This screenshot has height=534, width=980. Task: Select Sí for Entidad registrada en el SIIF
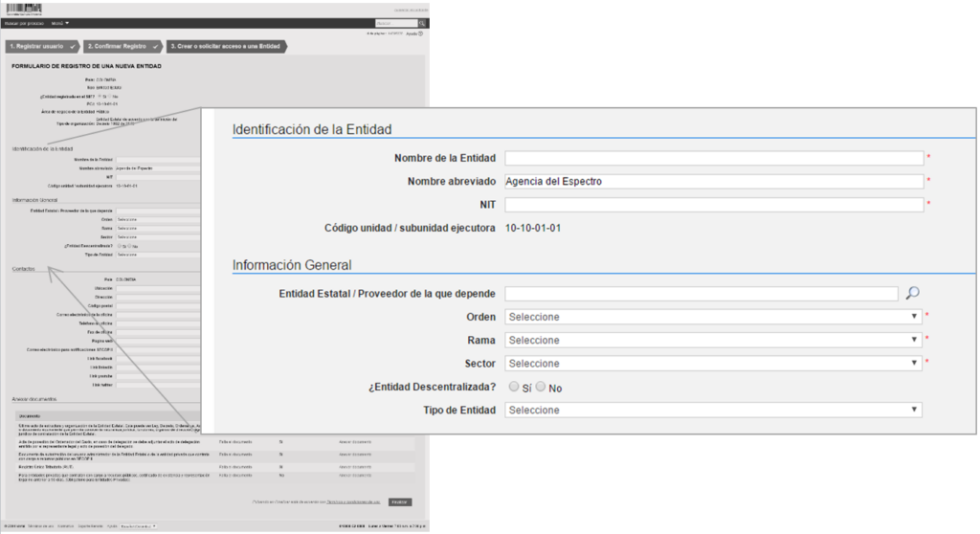click(100, 96)
